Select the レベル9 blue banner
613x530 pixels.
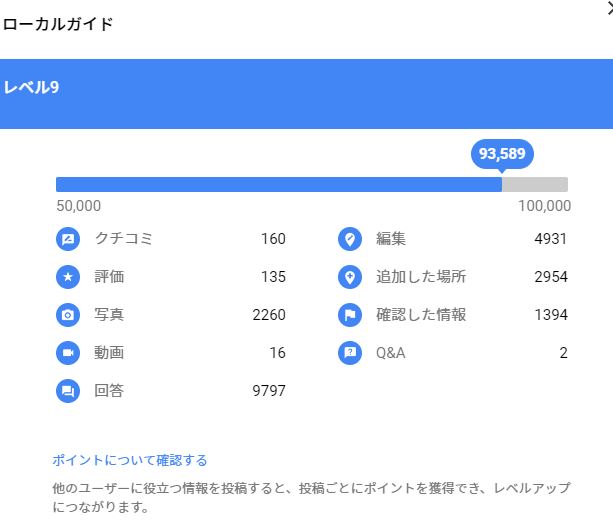tap(306, 93)
